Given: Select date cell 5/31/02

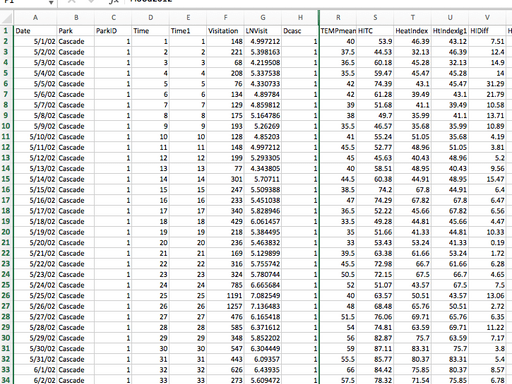Looking at the screenshot, I should pos(35,359).
